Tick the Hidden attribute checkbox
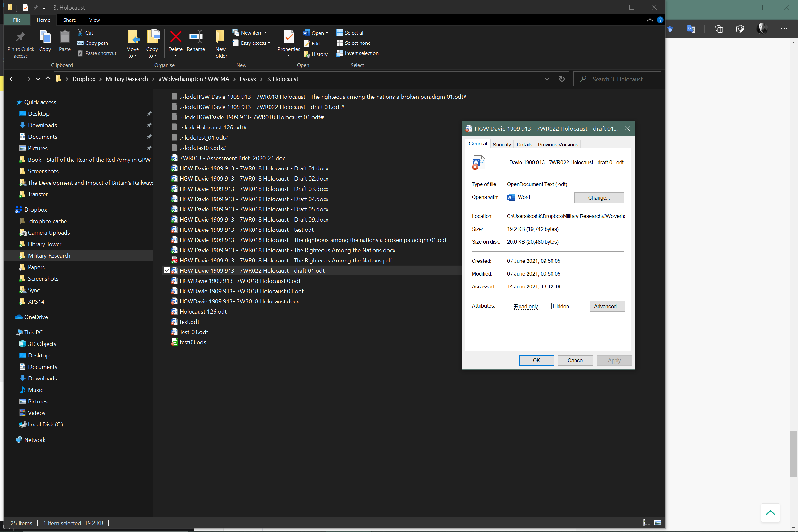This screenshot has width=798, height=532. (548, 306)
